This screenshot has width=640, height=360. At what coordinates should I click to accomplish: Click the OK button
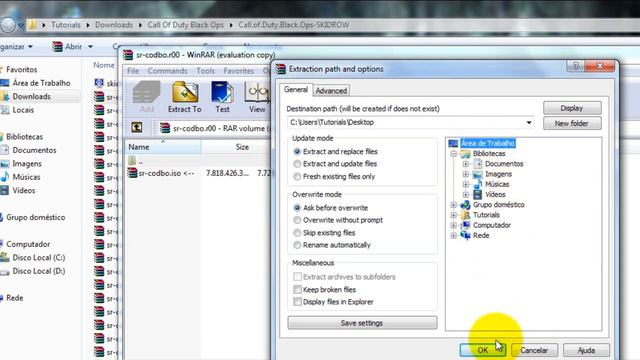click(x=483, y=350)
